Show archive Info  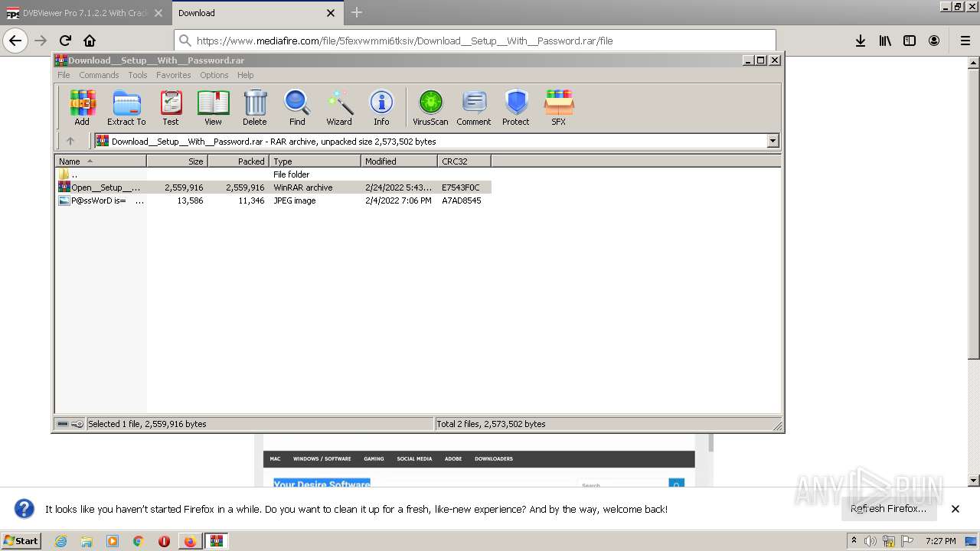[x=381, y=107]
